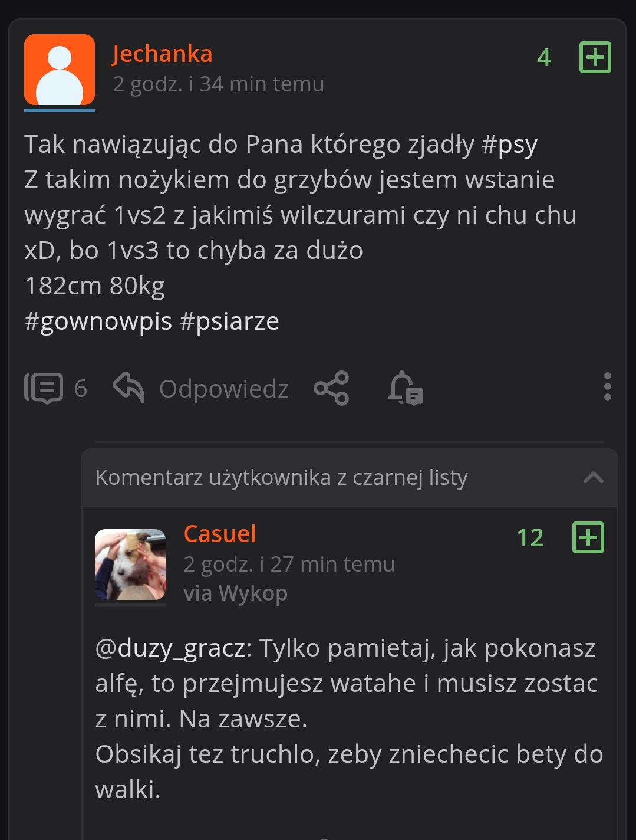Open post timestamp 2 godz. i 34 min temu

tap(218, 84)
